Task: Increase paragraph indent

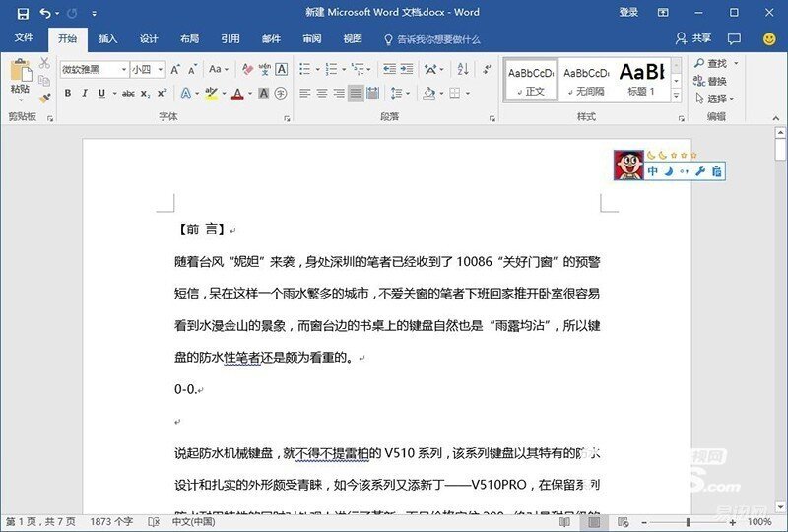Action: click(x=407, y=69)
